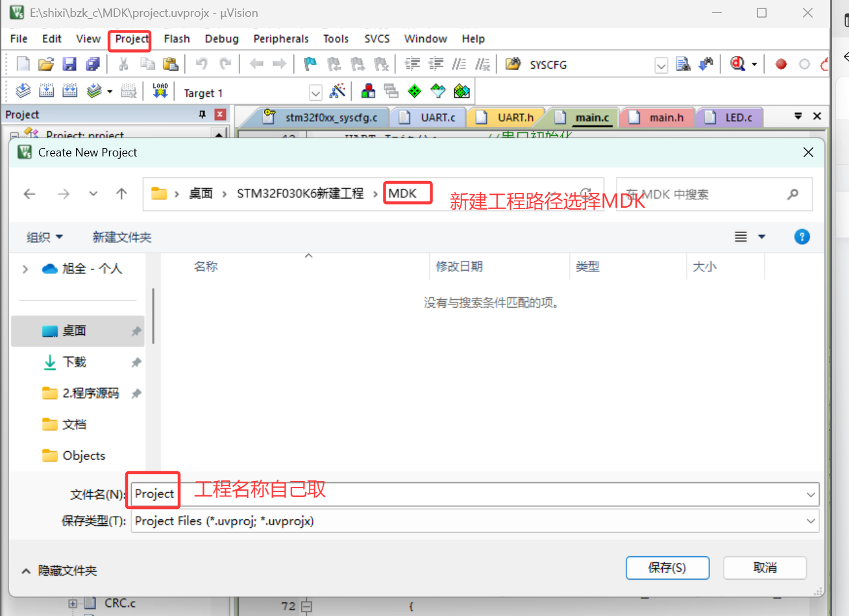Image resolution: width=849 pixels, height=616 pixels.
Task: Toggle bookmark with the blue flag icon
Action: click(x=310, y=64)
